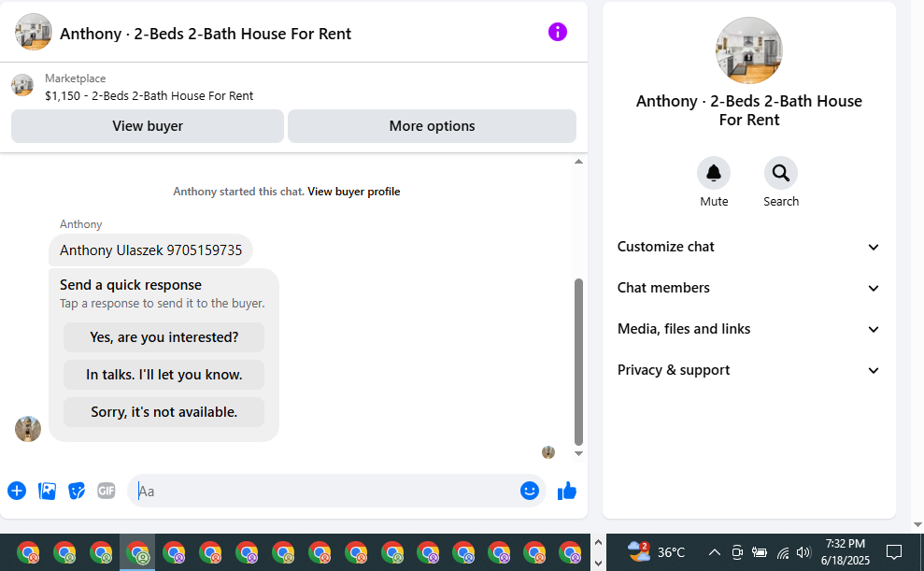The height and width of the screenshot is (571, 924).
Task: Attach a photo with the image icon
Action: pyautogui.click(x=47, y=491)
